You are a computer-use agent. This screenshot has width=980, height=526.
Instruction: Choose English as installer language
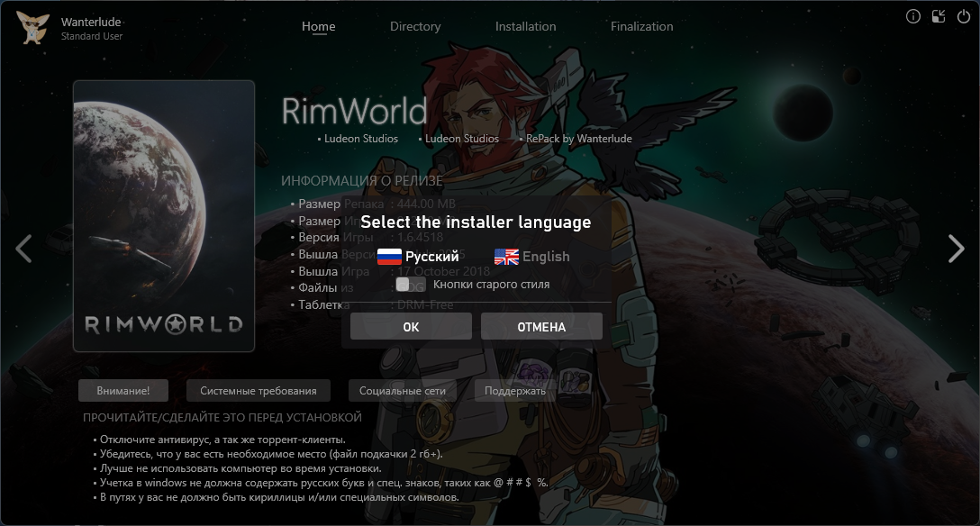pyautogui.click(x=546, y=257)
